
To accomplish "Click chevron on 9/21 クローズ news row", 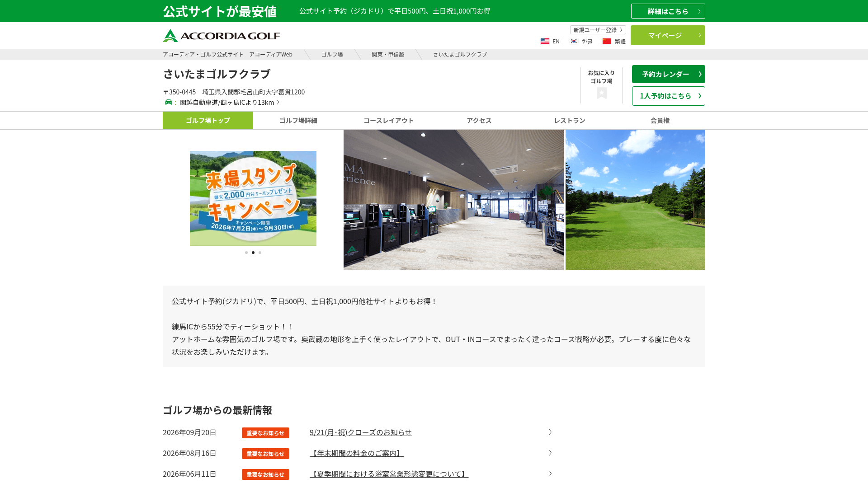I will pos(550,432).
